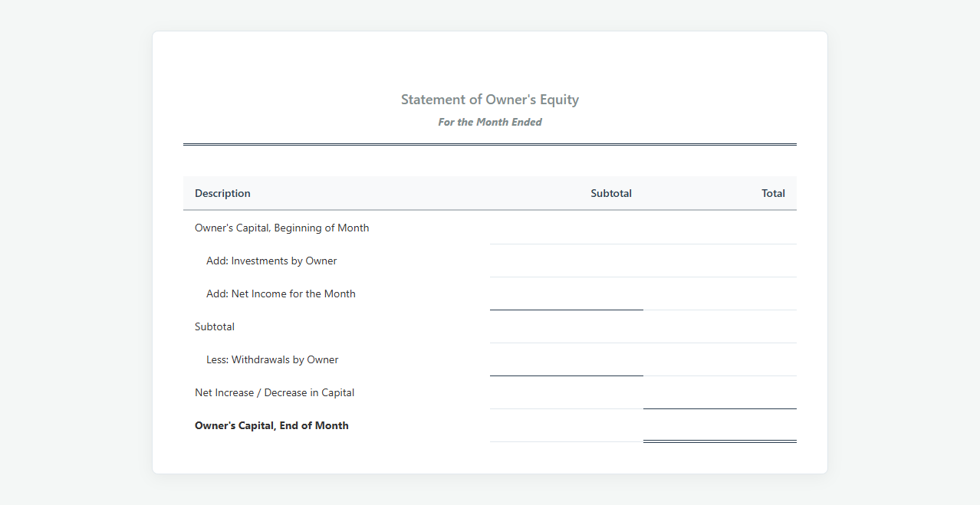Image resolution: width=980 pixels, height=505 pixels.
Task: Click underlined total cell for Net Increase / Decrease
Action: (720, 392)
